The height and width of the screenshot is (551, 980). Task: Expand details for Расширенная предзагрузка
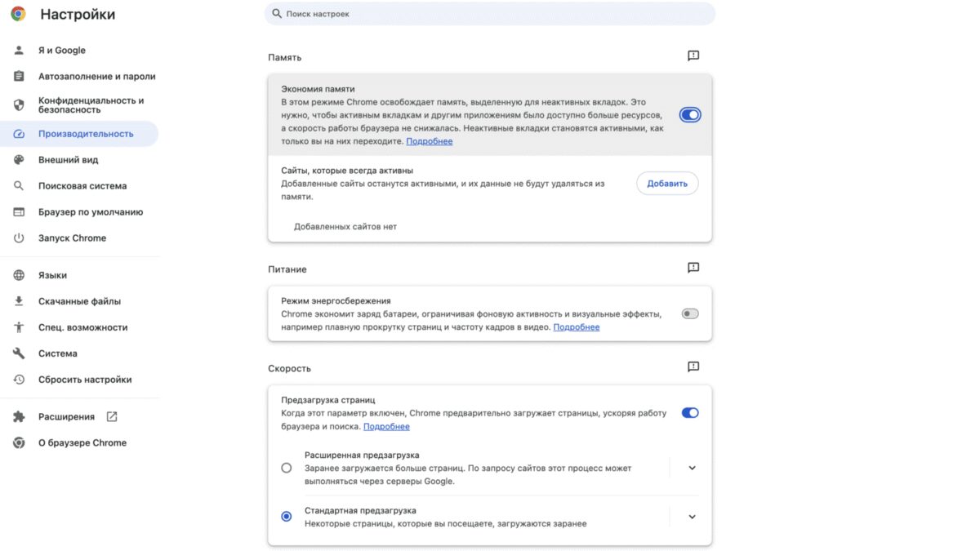point(692,467)
